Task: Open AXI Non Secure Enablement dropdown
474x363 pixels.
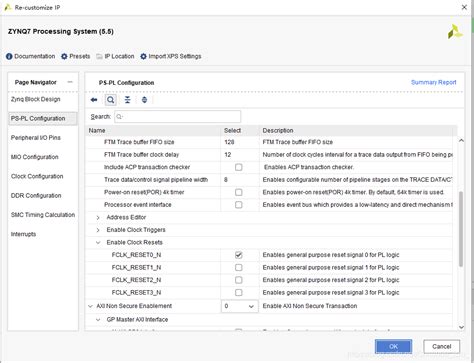Action: tap(240, 306)
